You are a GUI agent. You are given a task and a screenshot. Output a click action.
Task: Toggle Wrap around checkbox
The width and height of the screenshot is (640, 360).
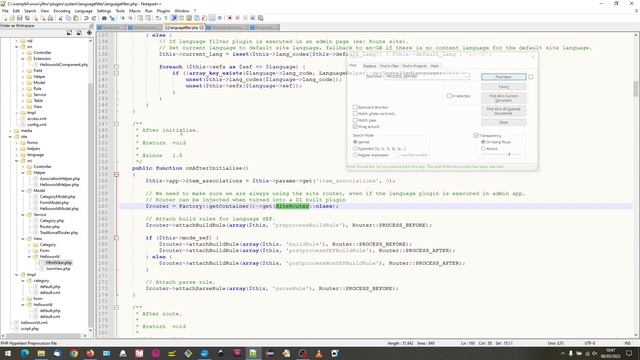tap(355, 127)
